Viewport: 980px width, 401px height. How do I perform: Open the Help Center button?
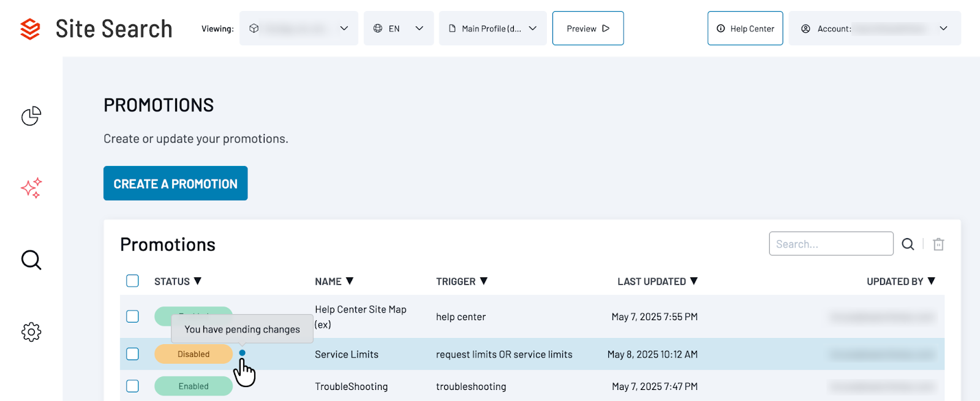click(745, 28)
